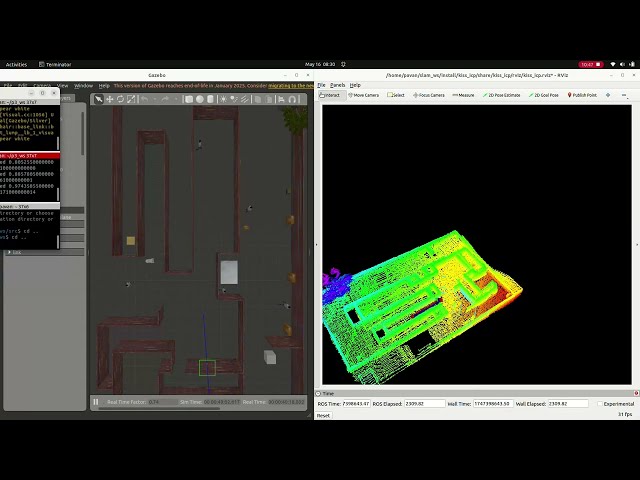640x480 pixels.
Task: Click the Wall Elapsed field
Action: pos(568,404)
